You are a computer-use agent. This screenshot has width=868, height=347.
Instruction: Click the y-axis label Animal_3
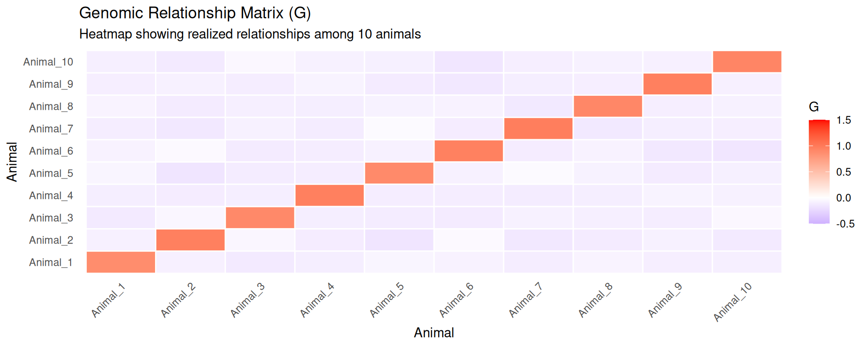[51, 218]
